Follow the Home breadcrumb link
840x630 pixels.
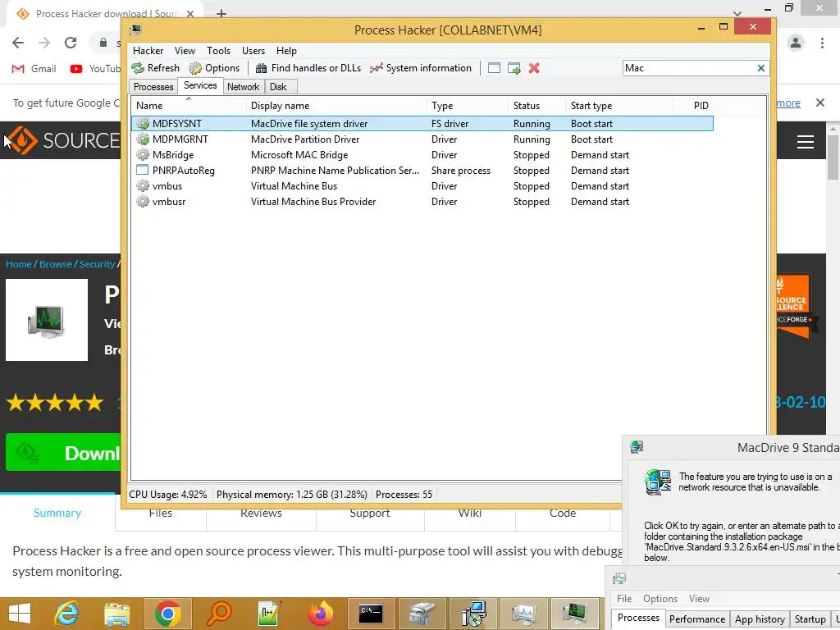[19, 264]
